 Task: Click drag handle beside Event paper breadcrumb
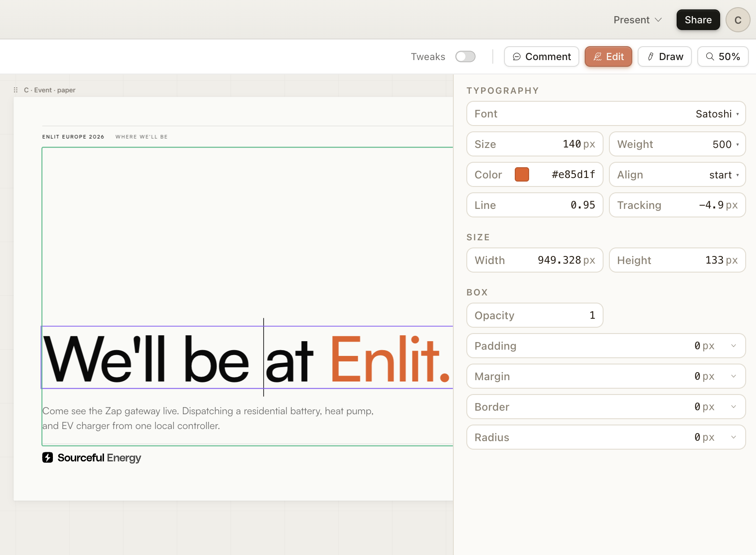[x=16, y=90]
